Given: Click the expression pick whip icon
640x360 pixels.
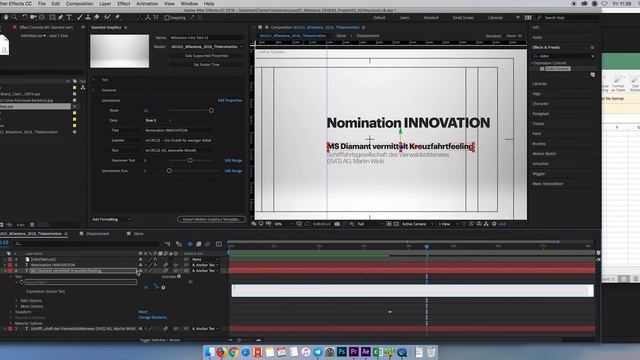Looking at the screenshot, I should pos(156,287).
